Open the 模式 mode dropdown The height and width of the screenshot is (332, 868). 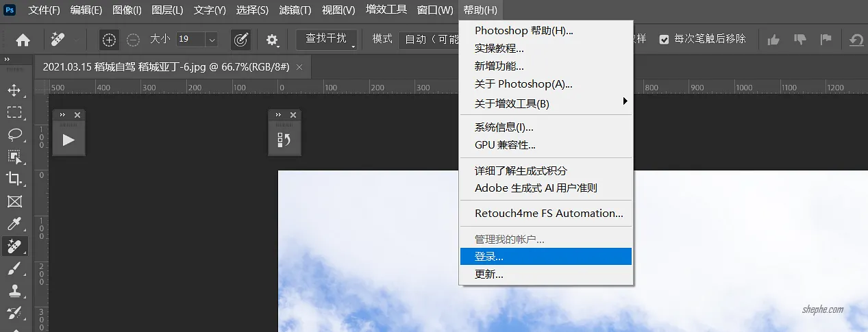pos(430,40)
